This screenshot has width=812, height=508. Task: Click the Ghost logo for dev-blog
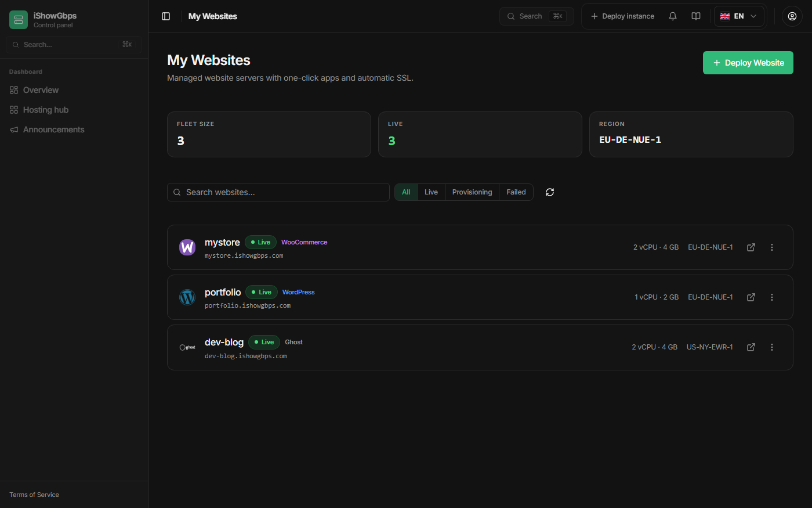pos(187,347)
